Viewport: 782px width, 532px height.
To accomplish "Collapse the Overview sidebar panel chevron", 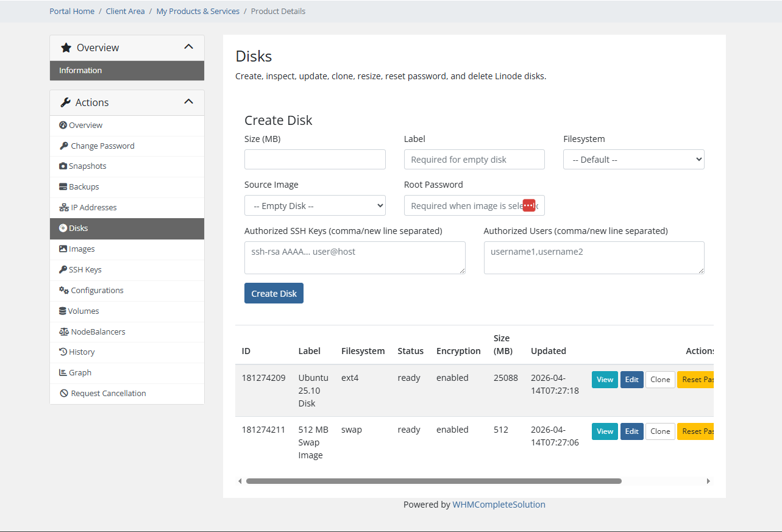I will tap(188, 47).
